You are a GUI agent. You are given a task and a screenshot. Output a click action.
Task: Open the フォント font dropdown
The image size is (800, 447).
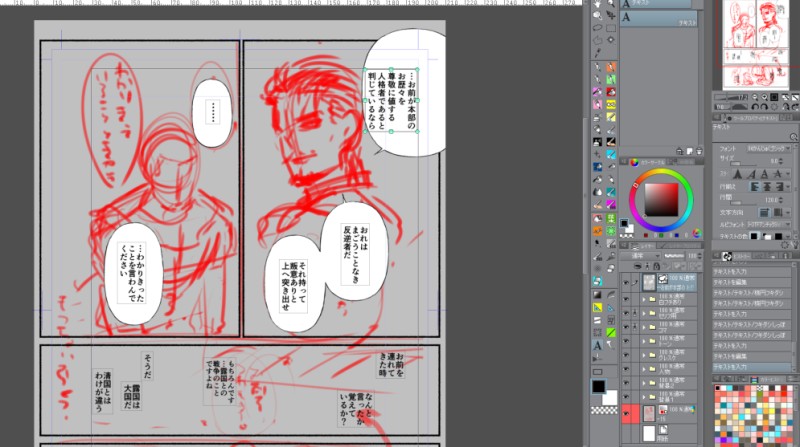click(768, 148)
